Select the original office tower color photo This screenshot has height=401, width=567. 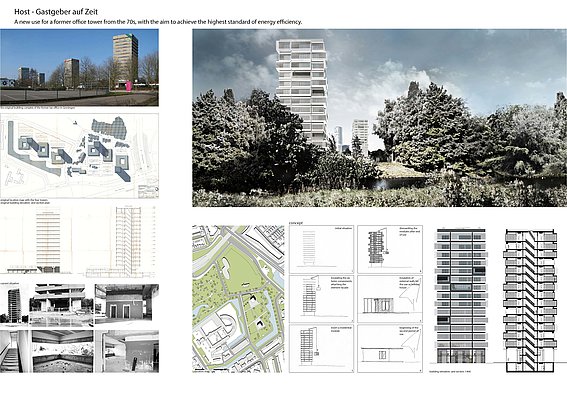(79, 68)
